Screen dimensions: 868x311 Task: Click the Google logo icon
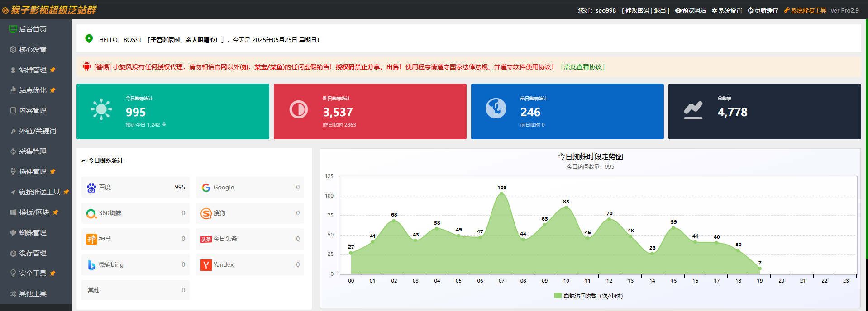coord(206,188)
